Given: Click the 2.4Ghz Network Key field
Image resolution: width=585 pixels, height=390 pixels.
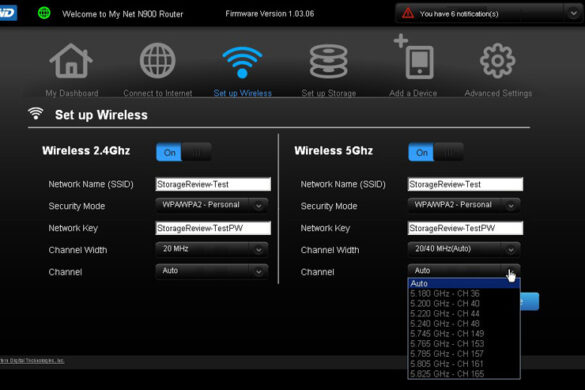Looking at the screenshot, I should [x=213, y=228].
